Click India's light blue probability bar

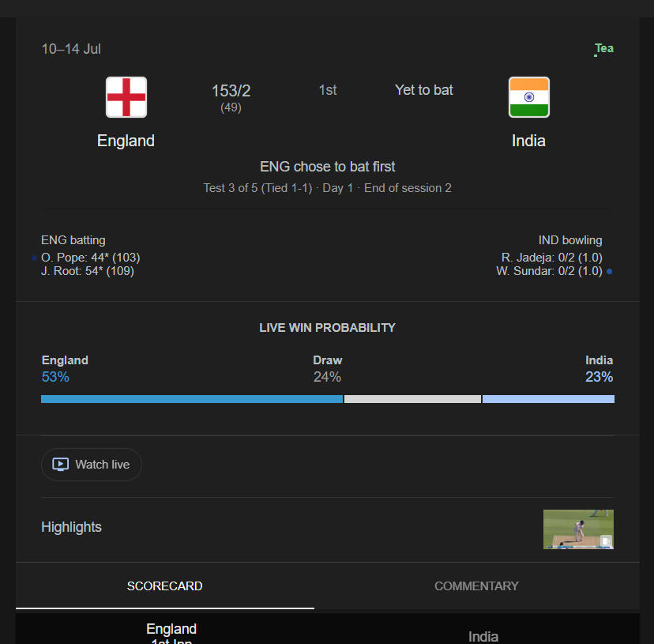coord(548,399)
